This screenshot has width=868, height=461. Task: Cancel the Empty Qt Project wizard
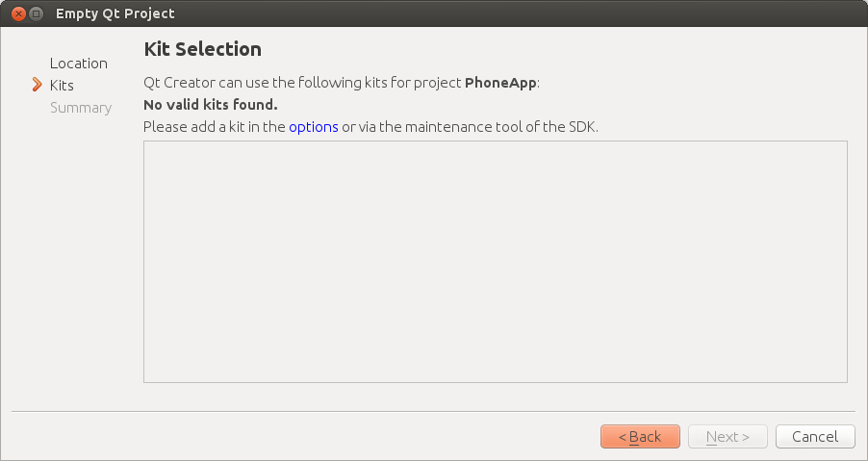(815, 437)
